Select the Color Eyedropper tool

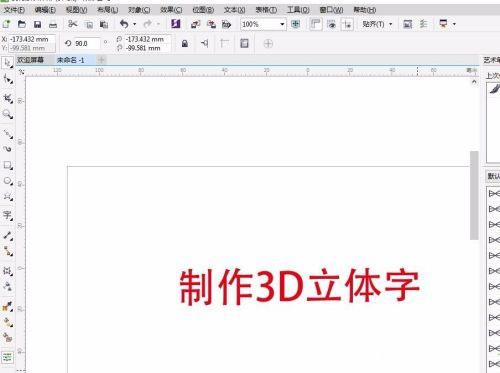(7, 306)
